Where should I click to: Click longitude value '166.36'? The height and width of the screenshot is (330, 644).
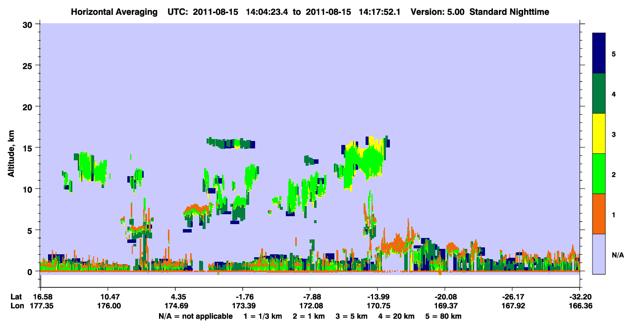point(580,306)
